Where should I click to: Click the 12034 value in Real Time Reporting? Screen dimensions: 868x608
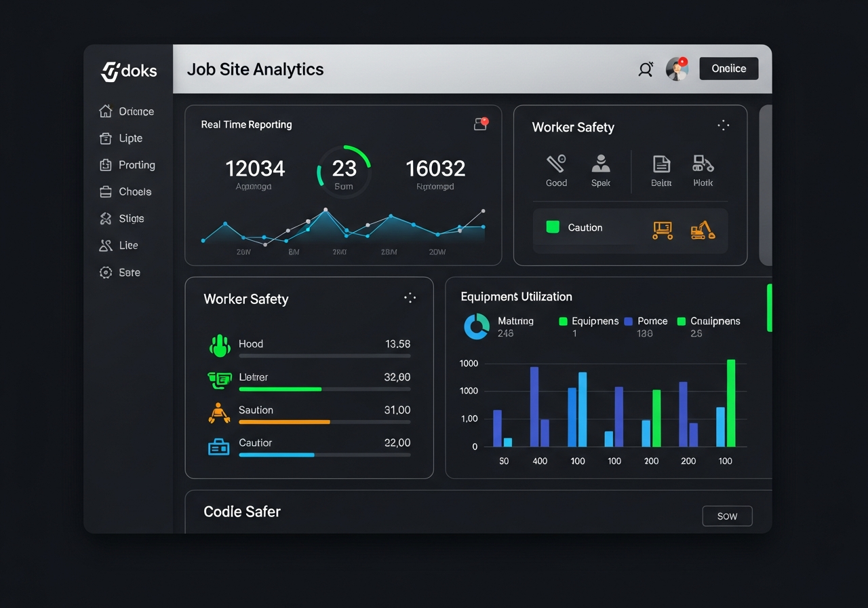pyautogui.click(x=255, y=168)
